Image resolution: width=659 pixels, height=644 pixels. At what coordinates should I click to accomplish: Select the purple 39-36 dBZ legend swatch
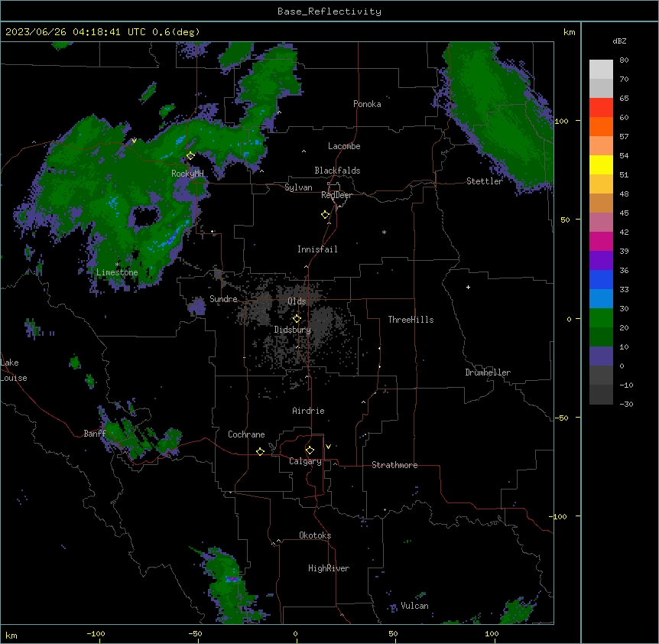[x=601, y=261]
